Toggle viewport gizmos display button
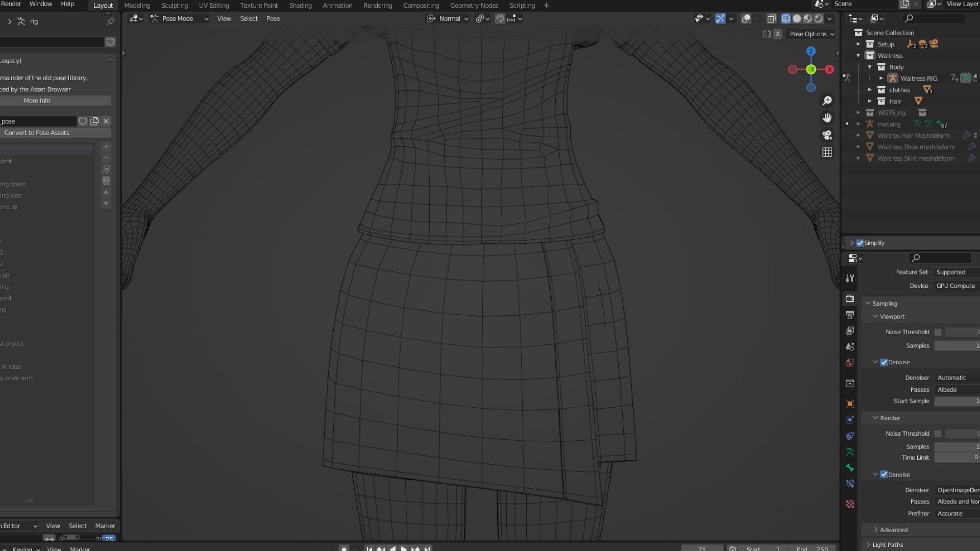The height and width of the screenshot is (551, 980). (720, 19)
